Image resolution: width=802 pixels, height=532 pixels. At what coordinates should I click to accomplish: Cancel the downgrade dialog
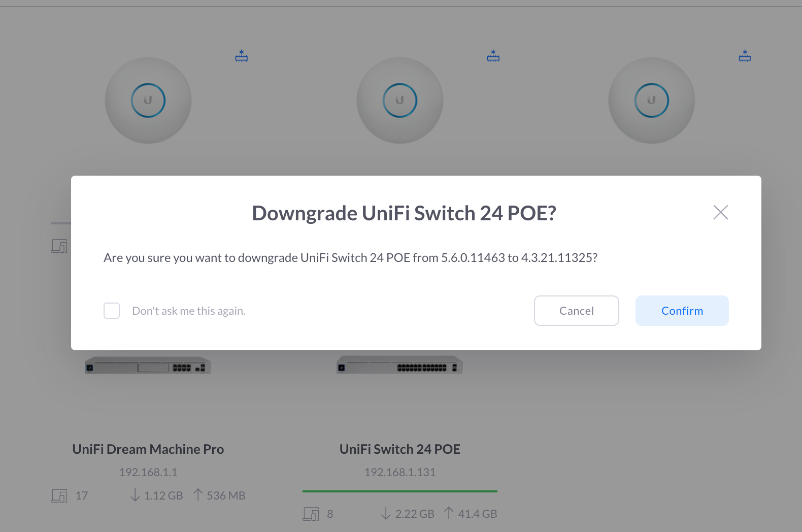pyautogui.click(x=576, y=311)
